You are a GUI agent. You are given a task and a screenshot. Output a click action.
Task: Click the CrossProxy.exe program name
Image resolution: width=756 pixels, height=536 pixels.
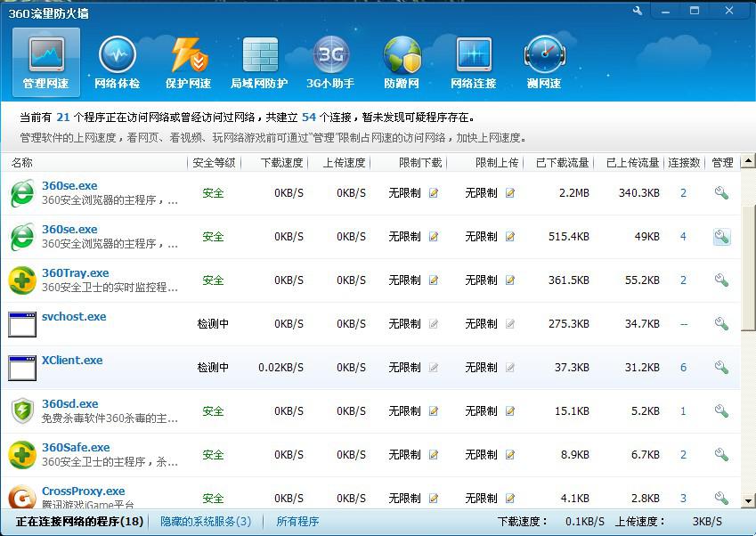[x=84, y=491]
